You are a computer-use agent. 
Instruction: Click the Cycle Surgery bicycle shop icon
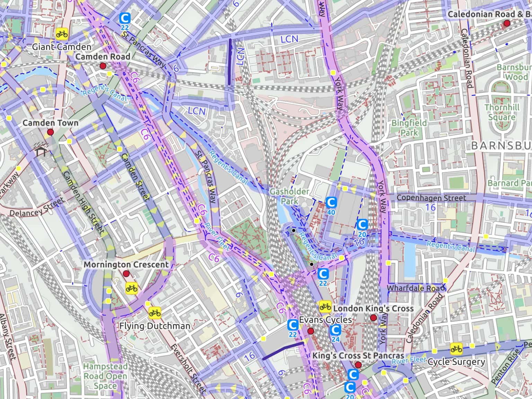[x=456, y=349]
